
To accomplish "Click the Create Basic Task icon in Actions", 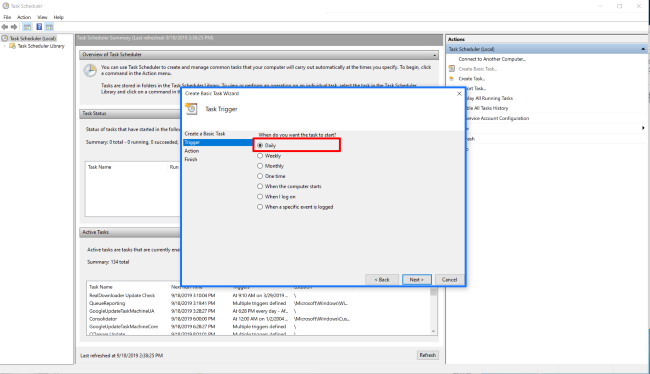I will pyautogui.click(x=452, y=69).
